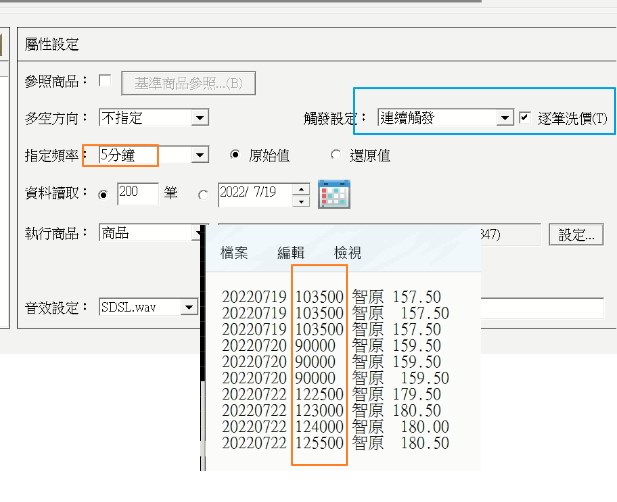The image size is (617, 502).
Task: Open the 編輯 menu
Action: [x=292, y=254]
